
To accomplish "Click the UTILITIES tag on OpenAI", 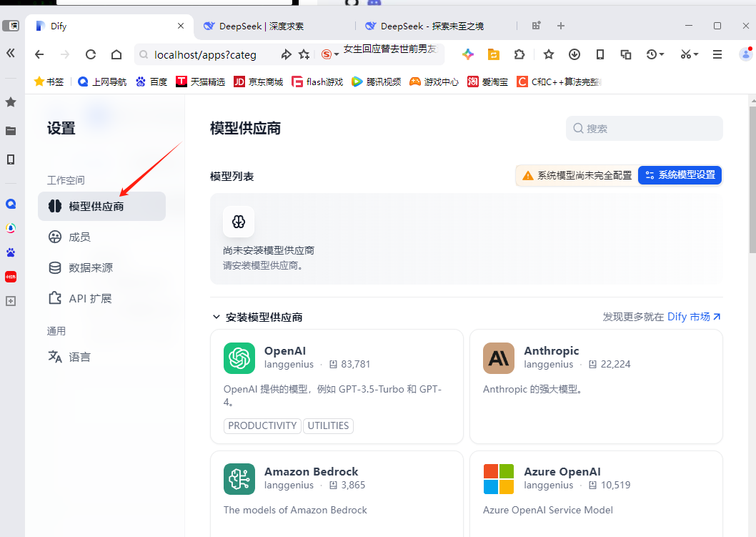I will (x=329, y=425).
